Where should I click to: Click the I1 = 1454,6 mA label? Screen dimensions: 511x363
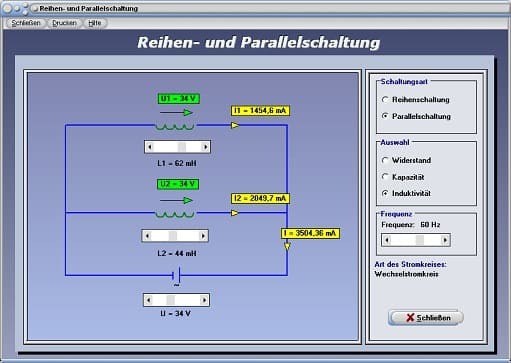pos(260,111)
